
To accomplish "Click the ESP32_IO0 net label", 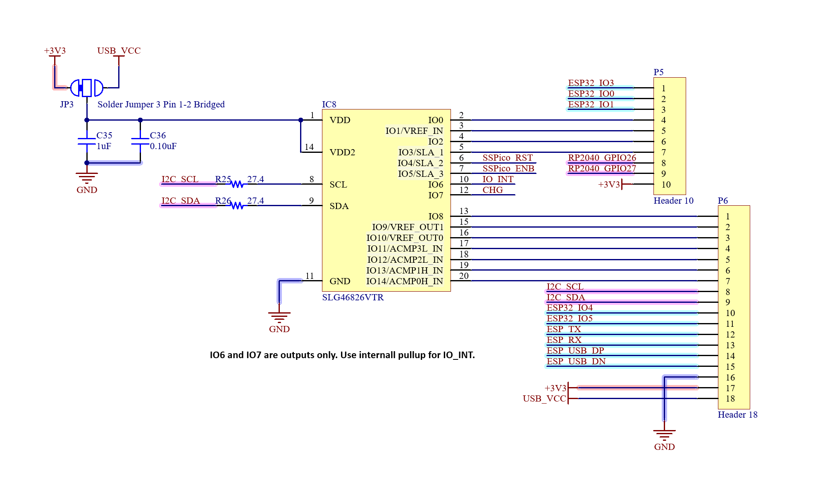I will (x=591, y=94).
